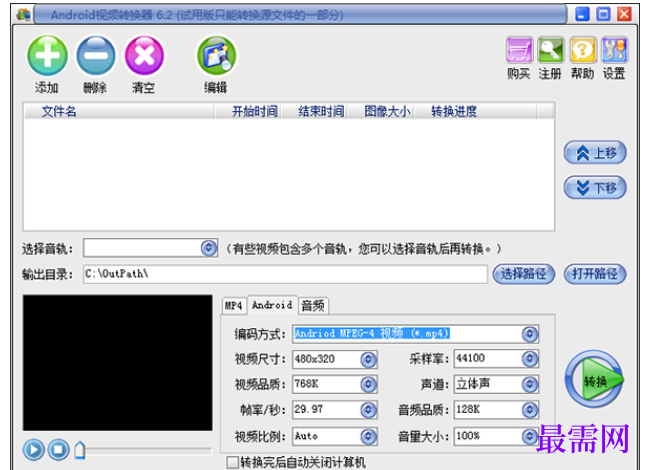
Task: Click the black video preview area
Action: pyautogui.click(x=118, y=363)
